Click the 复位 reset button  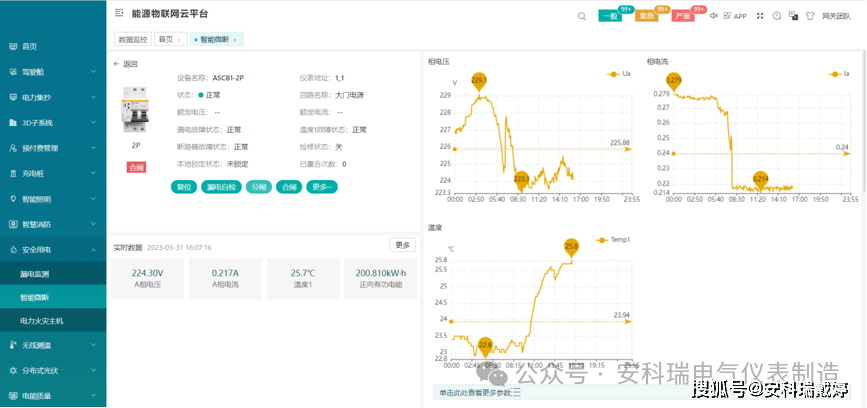point(184,187)
